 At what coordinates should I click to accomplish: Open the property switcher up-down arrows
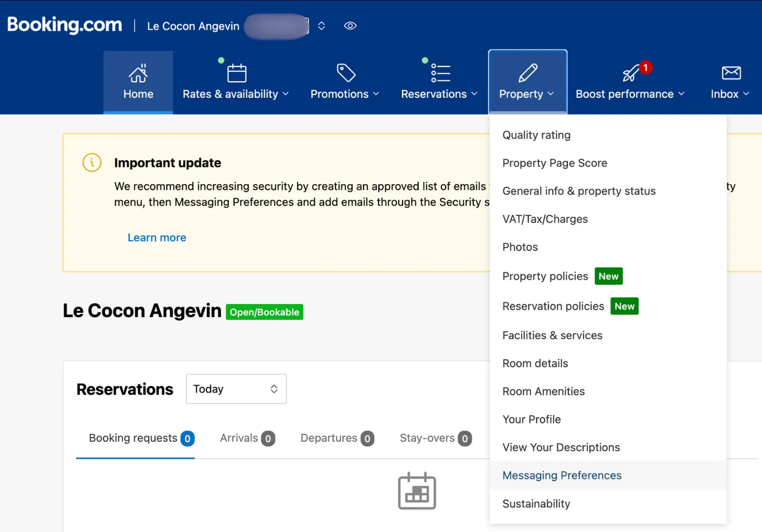pos(321,26)
